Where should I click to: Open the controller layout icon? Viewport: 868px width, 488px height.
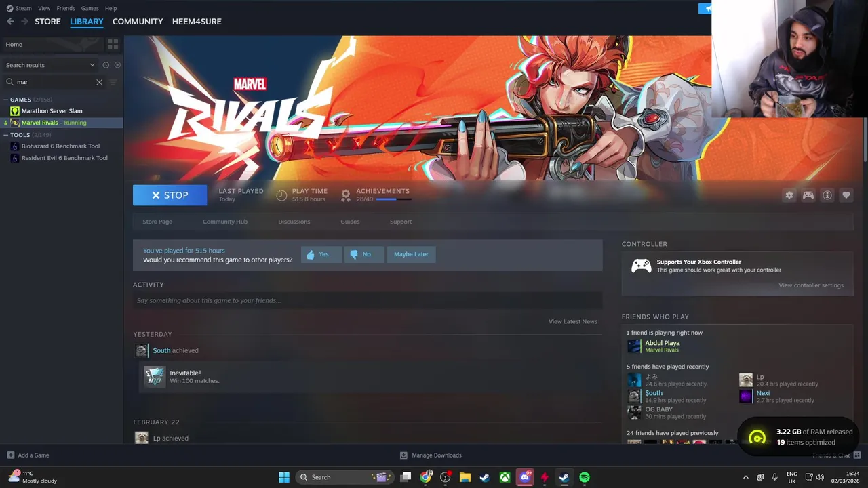point(808,195)
